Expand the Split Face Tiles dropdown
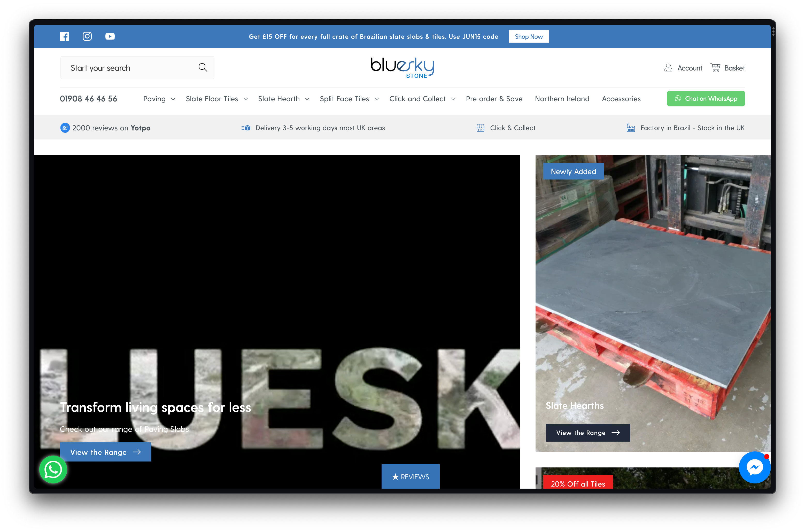 (349, 99)
